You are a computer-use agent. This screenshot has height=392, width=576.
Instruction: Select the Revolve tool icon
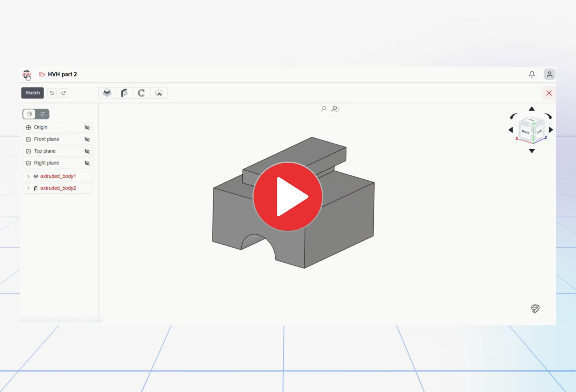(141, 93)
